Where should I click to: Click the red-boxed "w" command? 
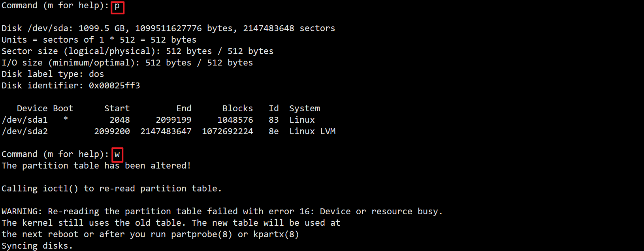[x=117, y=154]
